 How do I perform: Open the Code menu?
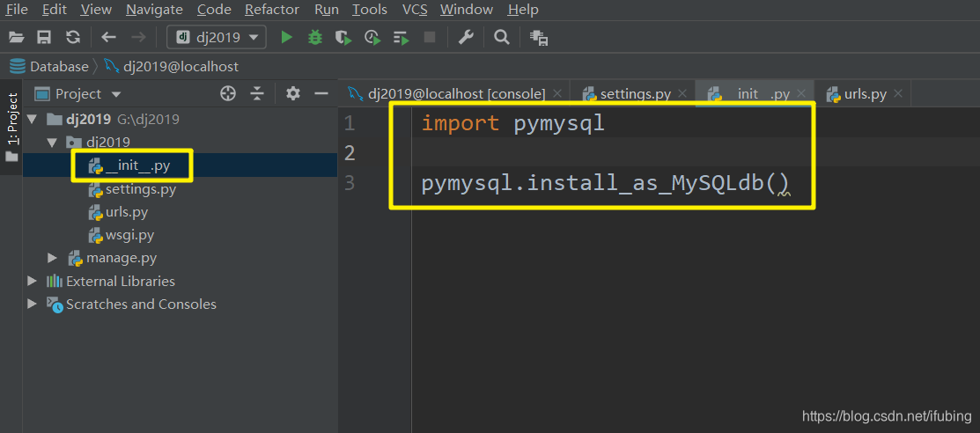[x=214, y=10]
